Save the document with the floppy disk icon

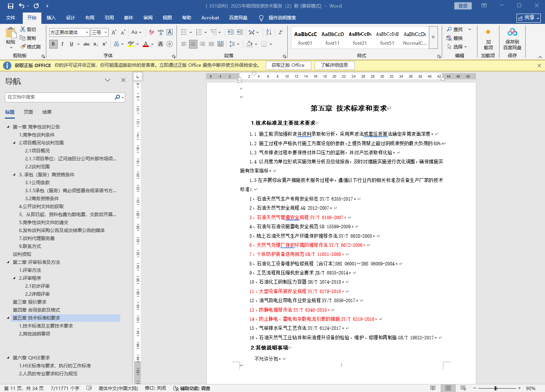tap(10, 6)
